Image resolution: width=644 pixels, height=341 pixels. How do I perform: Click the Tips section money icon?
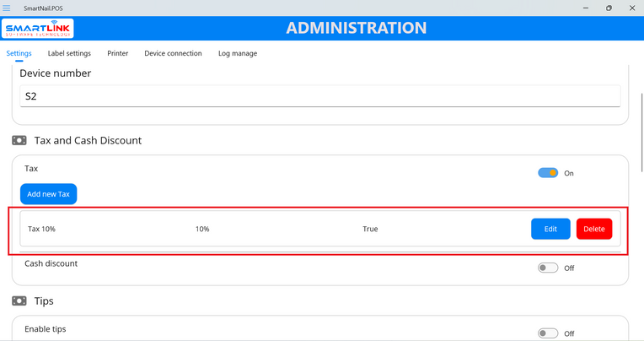19,300
